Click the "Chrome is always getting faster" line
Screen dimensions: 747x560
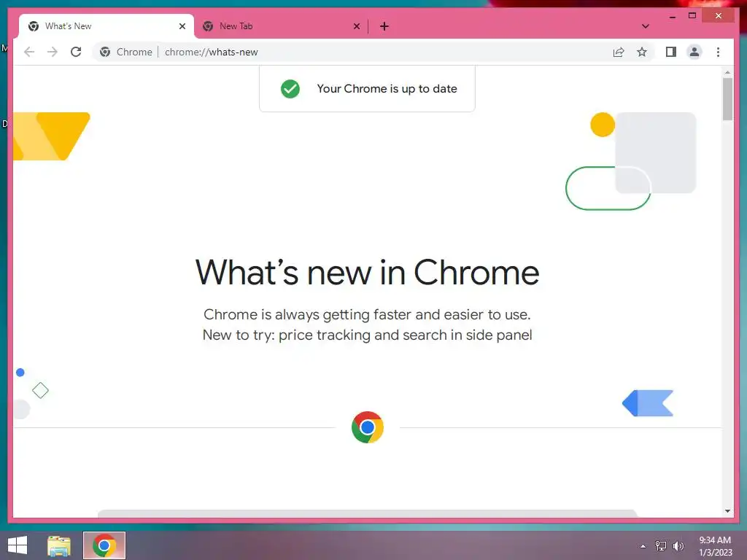[367, 315]
